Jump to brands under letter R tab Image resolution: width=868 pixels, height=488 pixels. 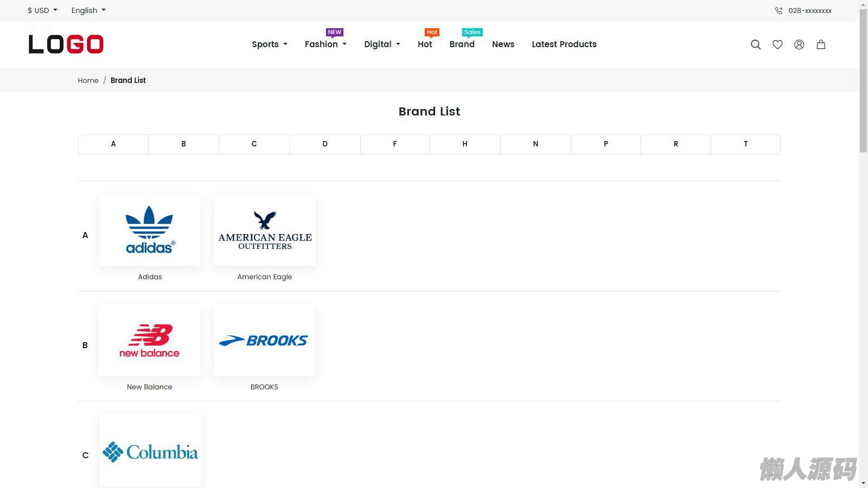click(676, 144)
